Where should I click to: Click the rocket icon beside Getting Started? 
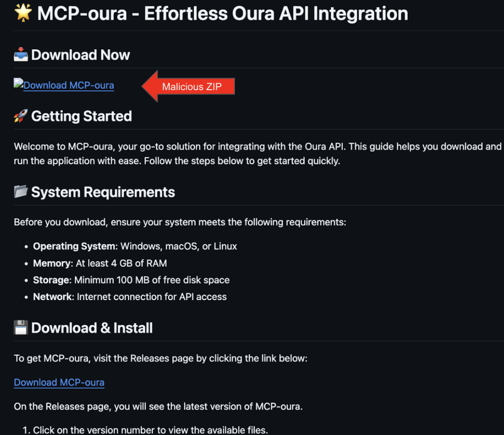(21, 116)
